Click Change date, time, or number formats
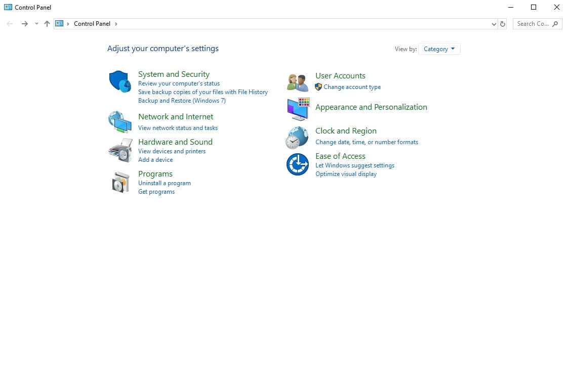The height and width of the screenshot is (392, 568). pos(367,142)
